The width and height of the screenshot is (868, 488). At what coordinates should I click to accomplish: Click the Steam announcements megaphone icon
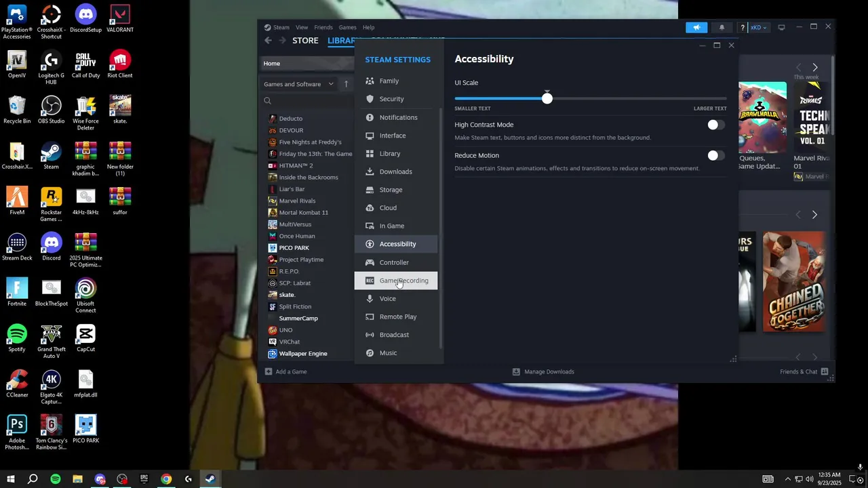pos(696,27)
